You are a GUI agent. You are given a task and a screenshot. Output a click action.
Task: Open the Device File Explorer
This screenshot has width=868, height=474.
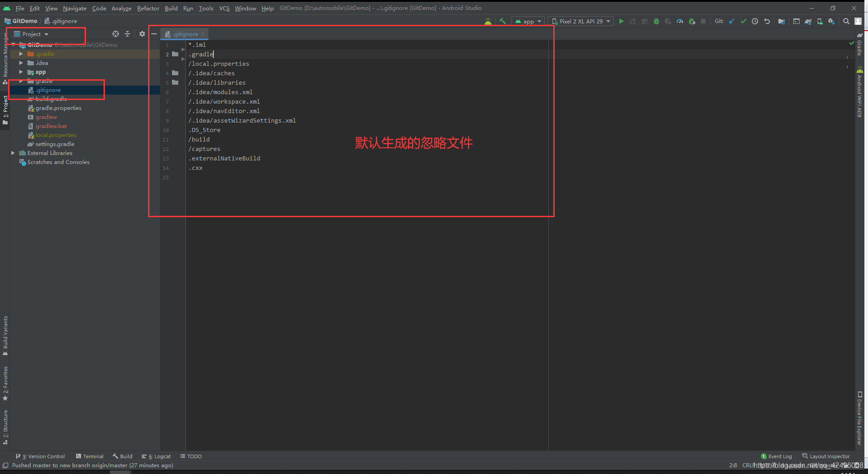(859, 419)
